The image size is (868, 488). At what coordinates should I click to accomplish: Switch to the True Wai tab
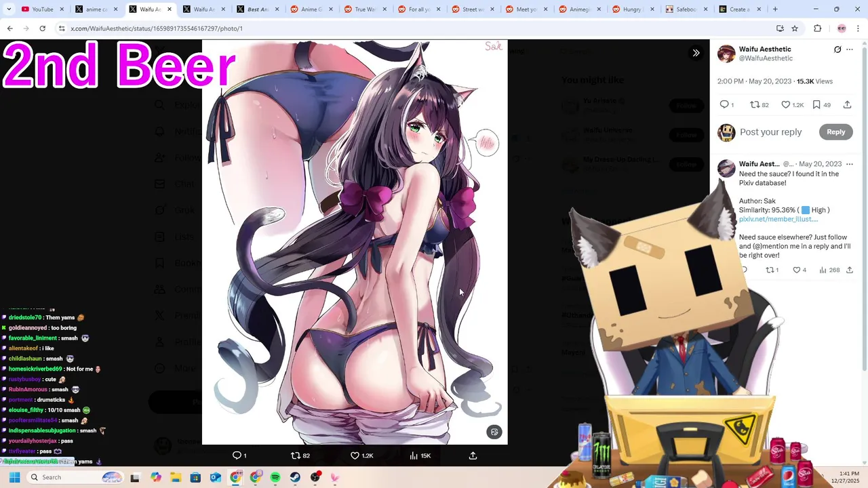click(365, 9)
